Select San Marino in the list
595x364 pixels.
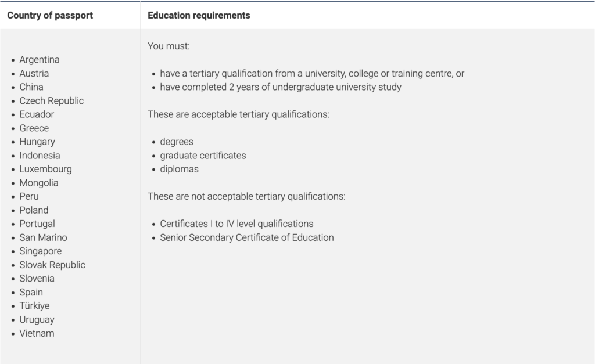point(43,237)
